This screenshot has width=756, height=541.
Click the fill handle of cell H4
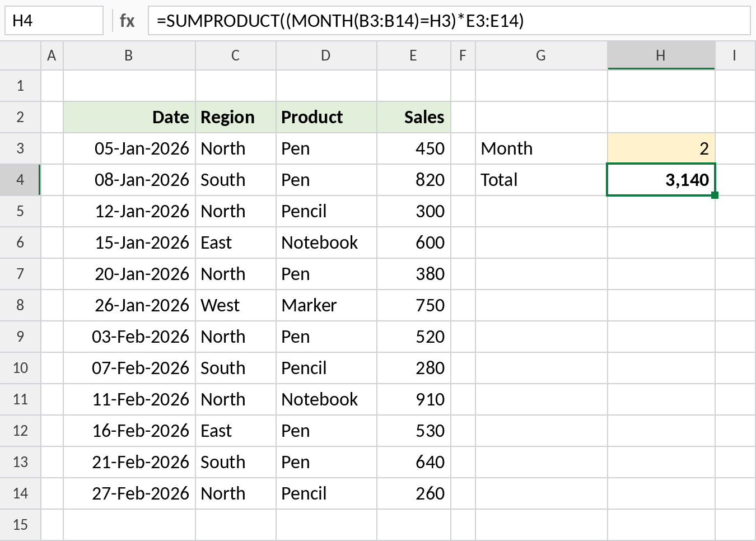click(x=715, y=195)
